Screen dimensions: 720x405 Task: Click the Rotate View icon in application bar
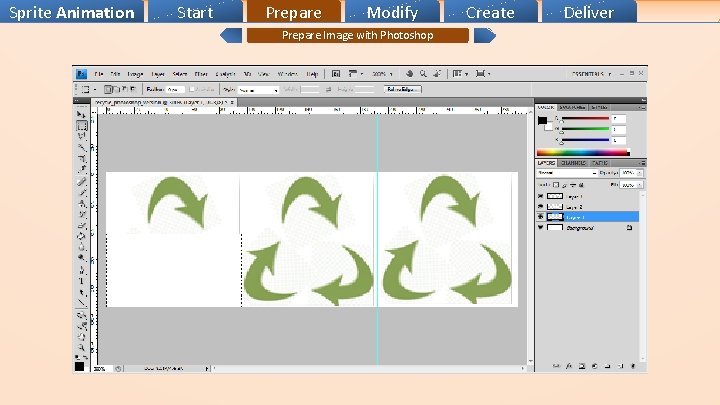pyautogui.click(x=437, y=73)
